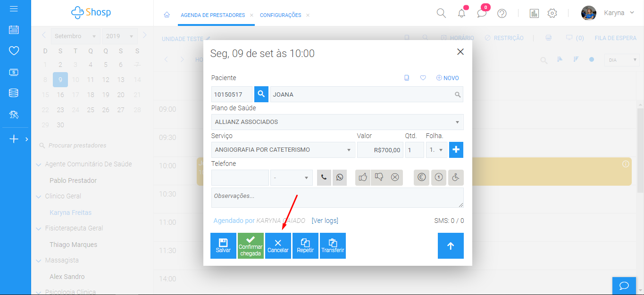The width and height of the screenshot is (644, 295).
Task: Click the blue patient search button
Action: 261,94
